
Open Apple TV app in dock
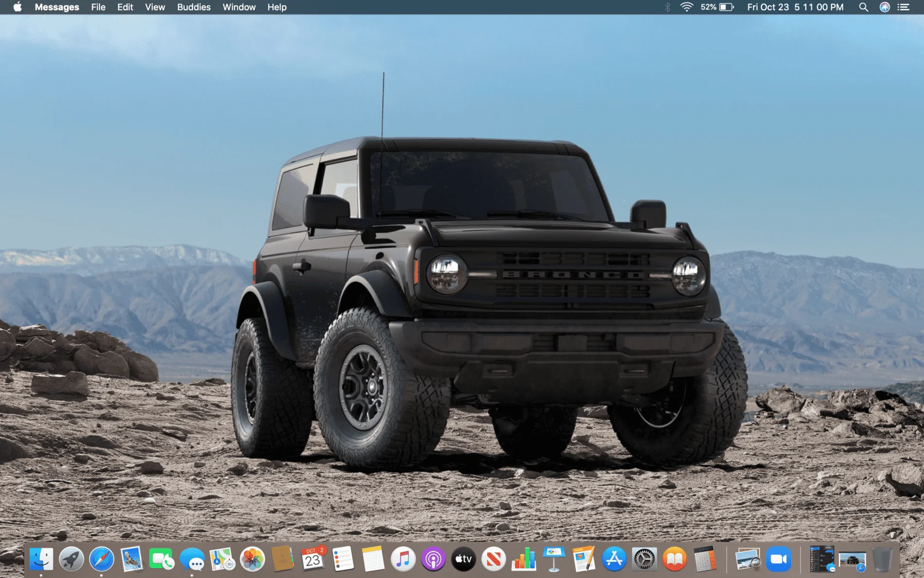(x=463, y=559)
